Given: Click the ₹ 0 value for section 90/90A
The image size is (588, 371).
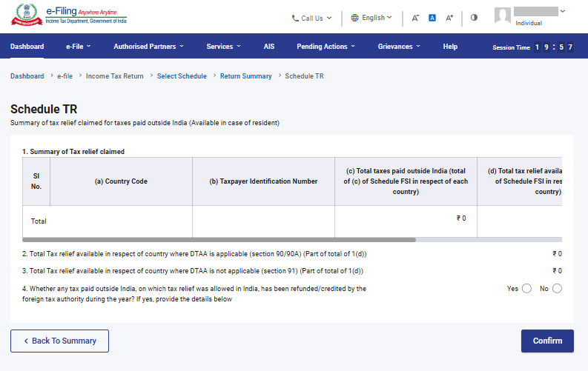Looking at the screenshot, I should click(557, 254).
